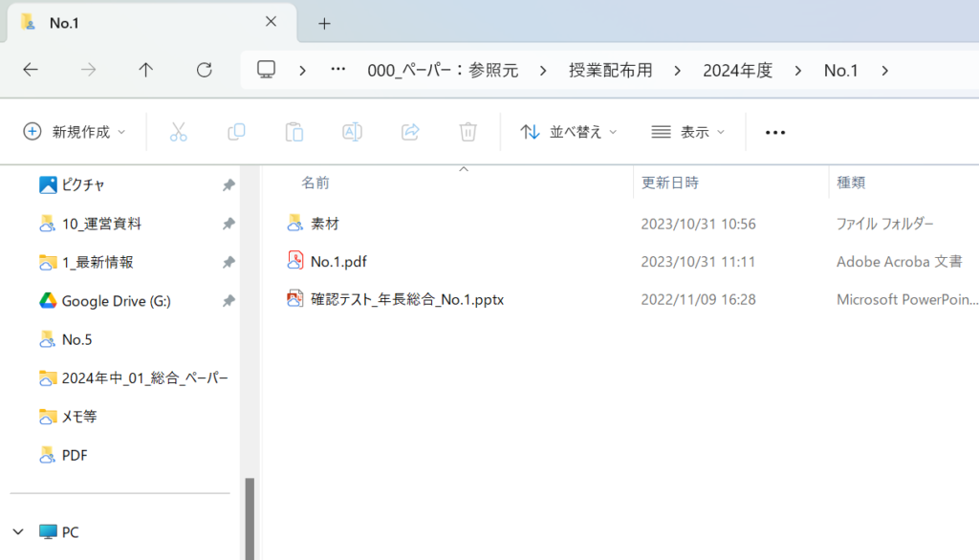Navigate back to previous folder
Image resolution: width=979 pixels, height=560 pixels.
(x=31, y=70)
